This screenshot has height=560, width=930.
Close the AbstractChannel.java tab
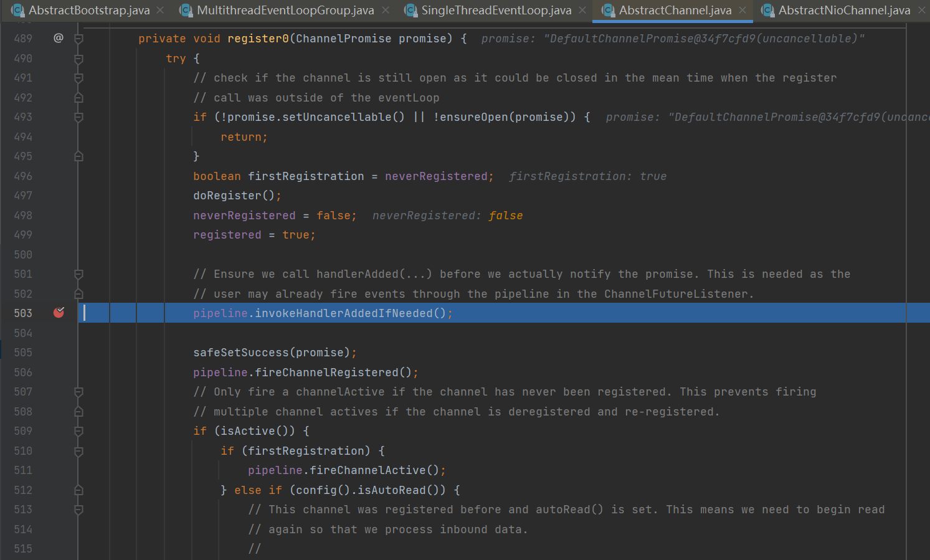[743, 10]
